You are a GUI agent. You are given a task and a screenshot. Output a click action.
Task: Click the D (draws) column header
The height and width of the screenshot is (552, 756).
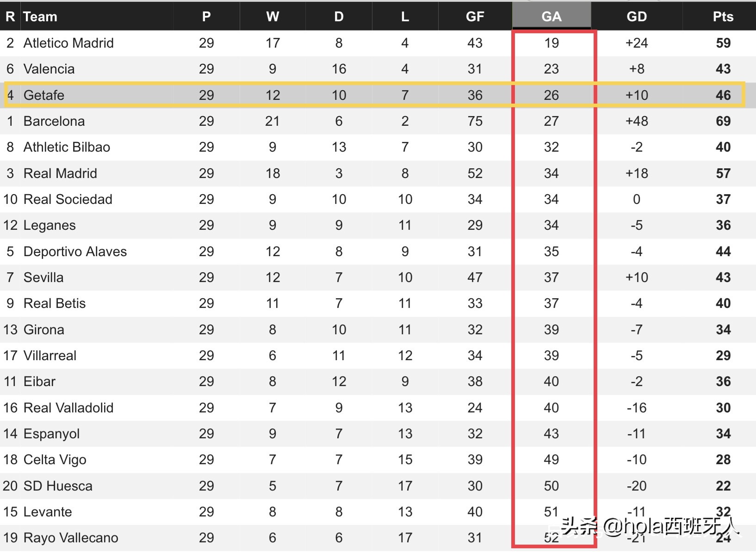click(x=339, y=17)
